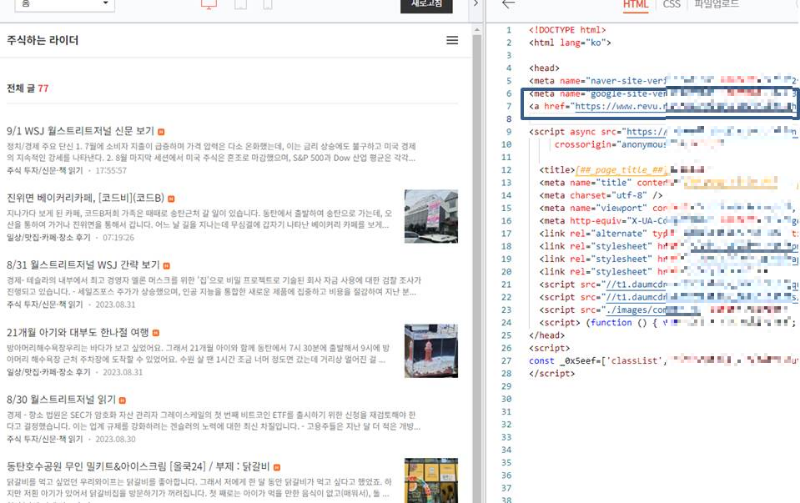800x503 pixels.
Task: Click category 일상/맛집·카페·장소 후기 under 진위면 post
Action: [48, 237]
